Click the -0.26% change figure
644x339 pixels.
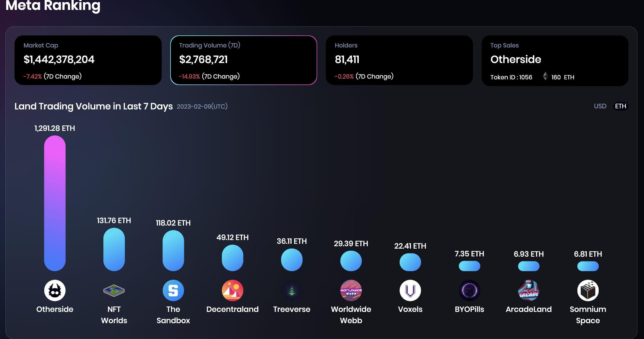(x=344, y=76)
